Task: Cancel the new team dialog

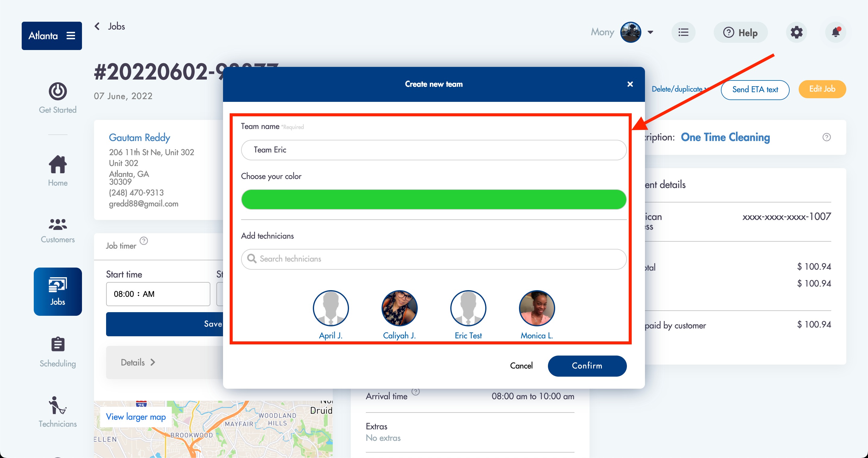Action: (x=521, y=366)
